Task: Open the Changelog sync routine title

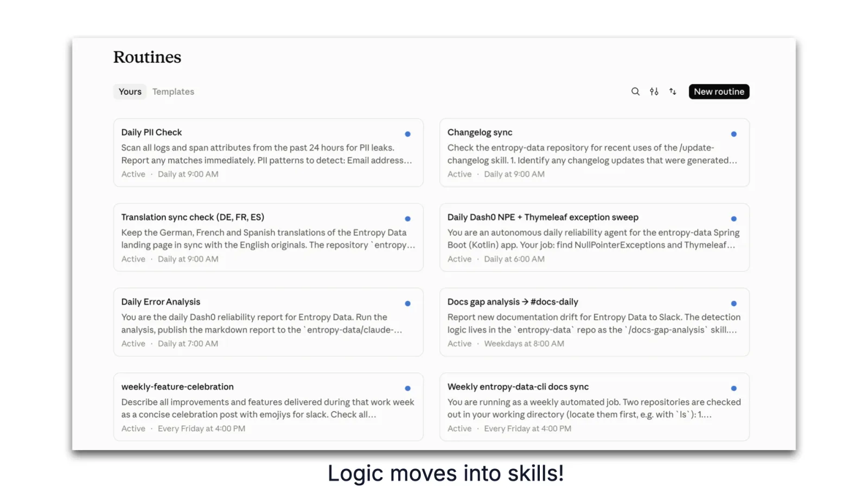Action: pyautogui.click(x=480, y=132)
